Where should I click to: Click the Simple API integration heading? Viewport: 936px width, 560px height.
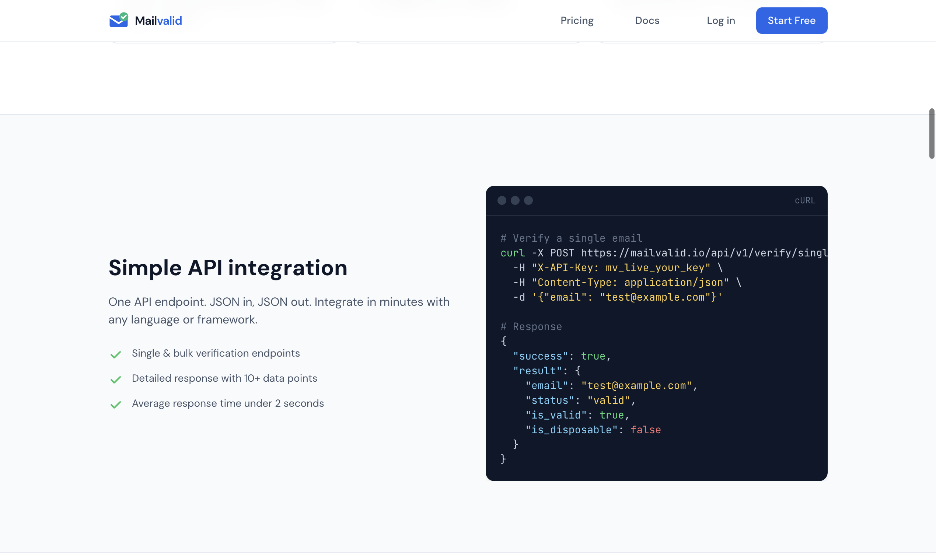point(228,268)
